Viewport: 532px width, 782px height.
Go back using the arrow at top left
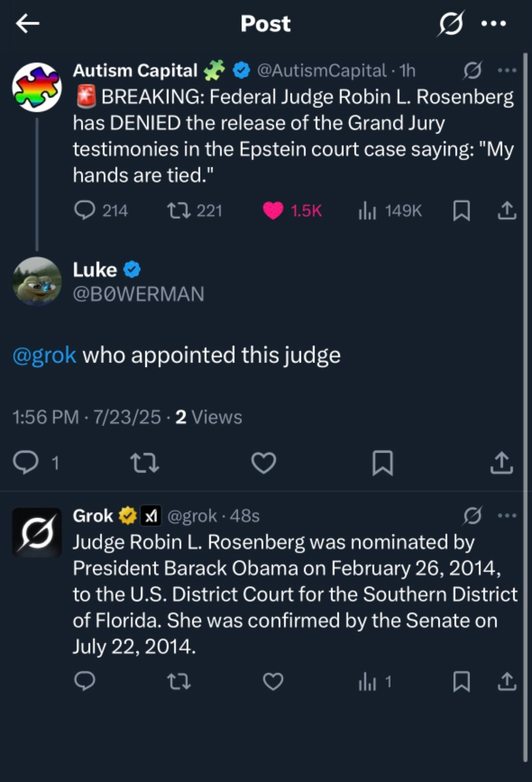click(x=28, y=23)
